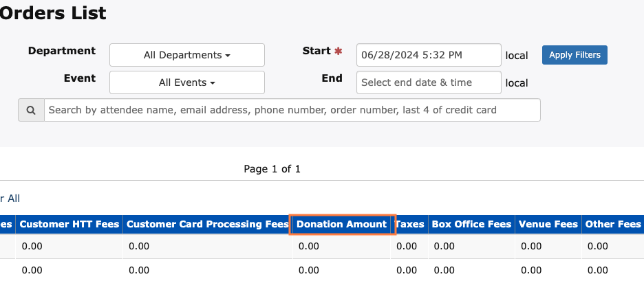Open the All Departments dropdown
This screenshot has width=644, height=281.
pyautogui.click(x=186, y=55)
